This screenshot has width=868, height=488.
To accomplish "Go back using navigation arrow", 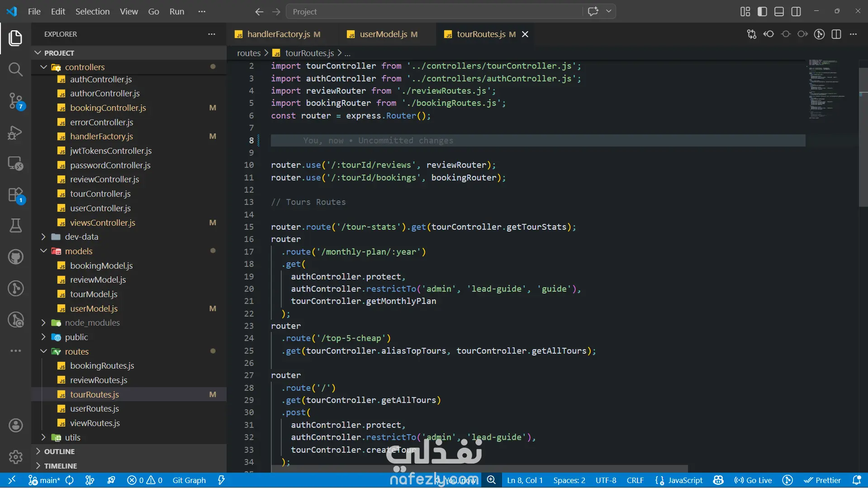I will (259, 12).
